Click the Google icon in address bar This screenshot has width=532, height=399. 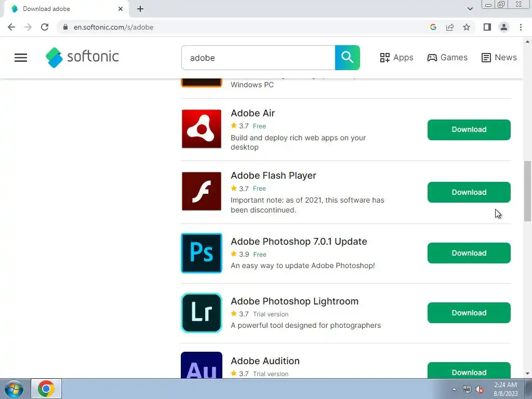(x=433, y=27)
